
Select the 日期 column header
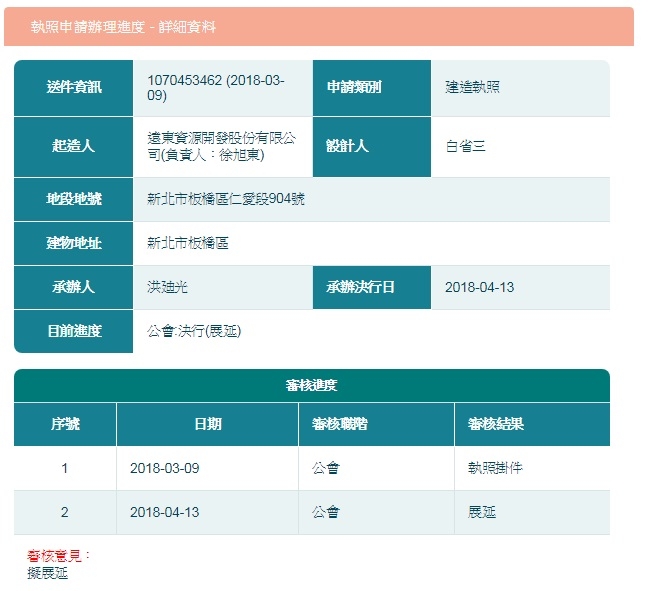pyautogui.click(x=208, y=424)
